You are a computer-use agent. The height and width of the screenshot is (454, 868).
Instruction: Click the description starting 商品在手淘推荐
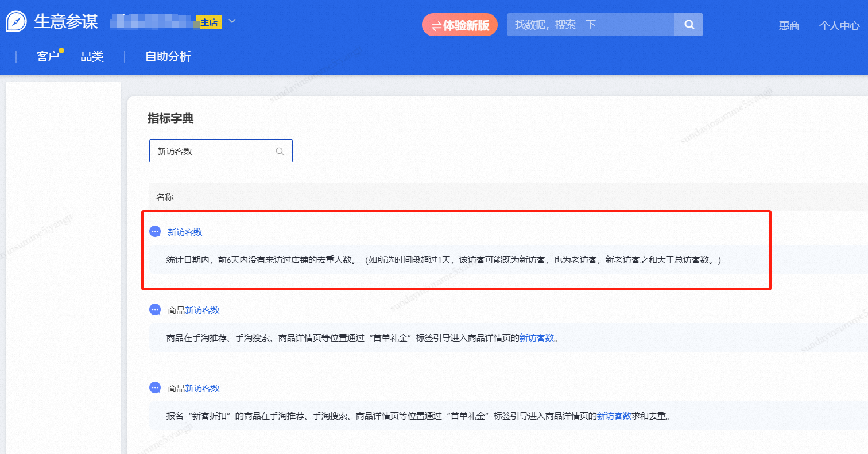(x=363, y=338)
